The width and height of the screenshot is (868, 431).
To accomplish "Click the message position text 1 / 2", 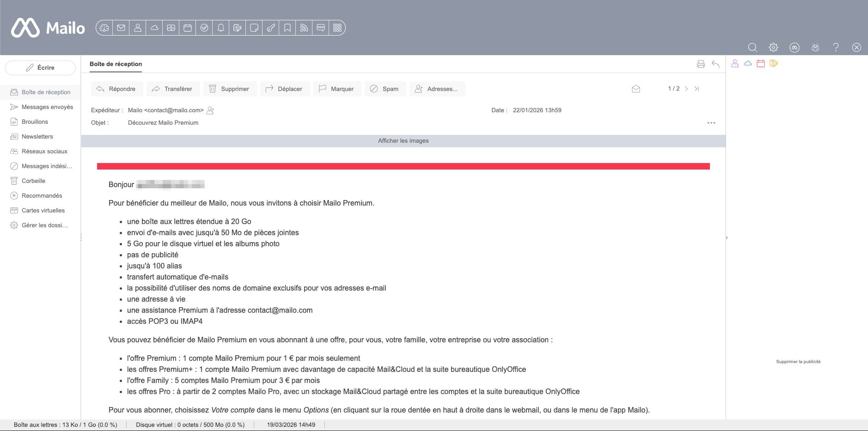I will pos(674,89).
